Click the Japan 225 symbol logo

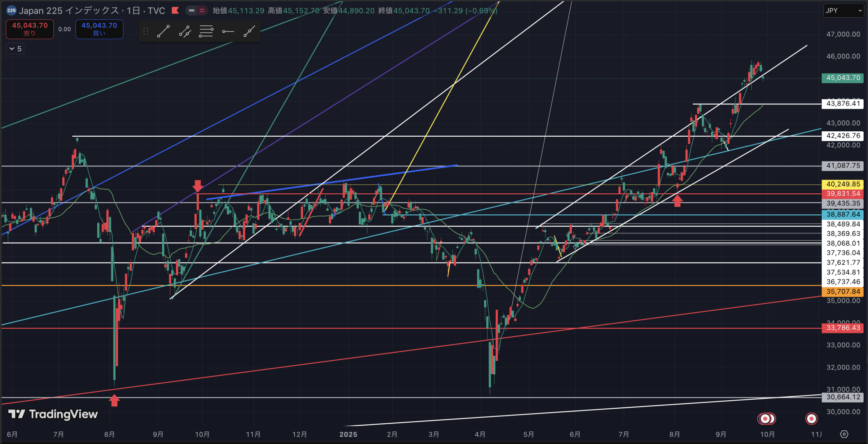11,11
